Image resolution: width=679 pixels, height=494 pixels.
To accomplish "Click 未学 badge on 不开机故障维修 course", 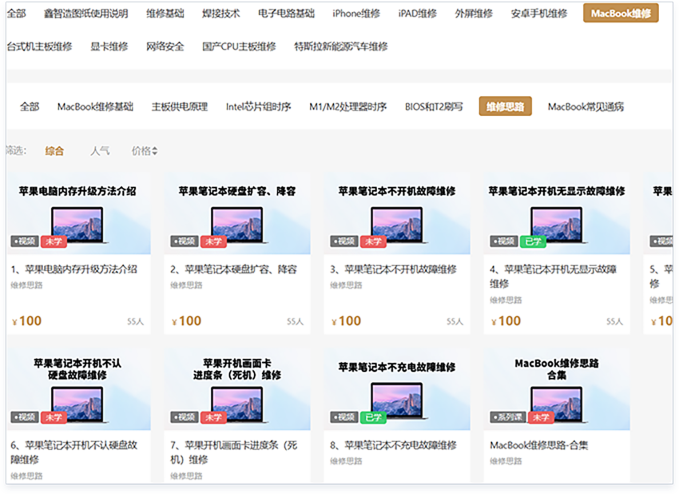I will (x=373, y=241).
